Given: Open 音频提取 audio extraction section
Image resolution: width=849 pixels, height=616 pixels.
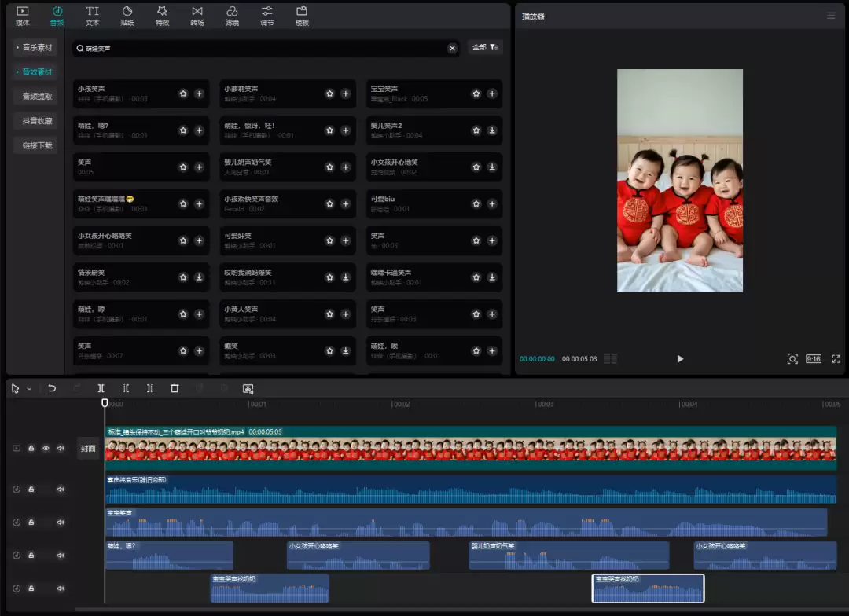Looking at the screenshot, I should tap(37, 97).
